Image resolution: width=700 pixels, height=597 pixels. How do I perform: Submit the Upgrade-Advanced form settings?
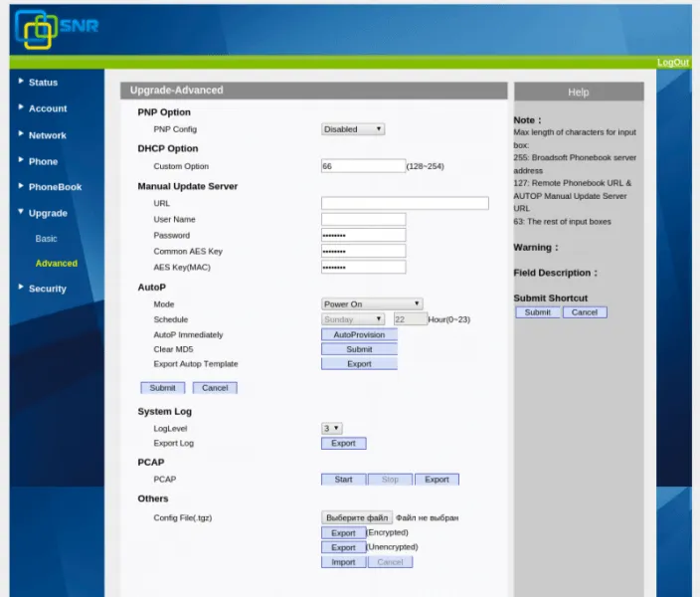[x=162, y=388]
